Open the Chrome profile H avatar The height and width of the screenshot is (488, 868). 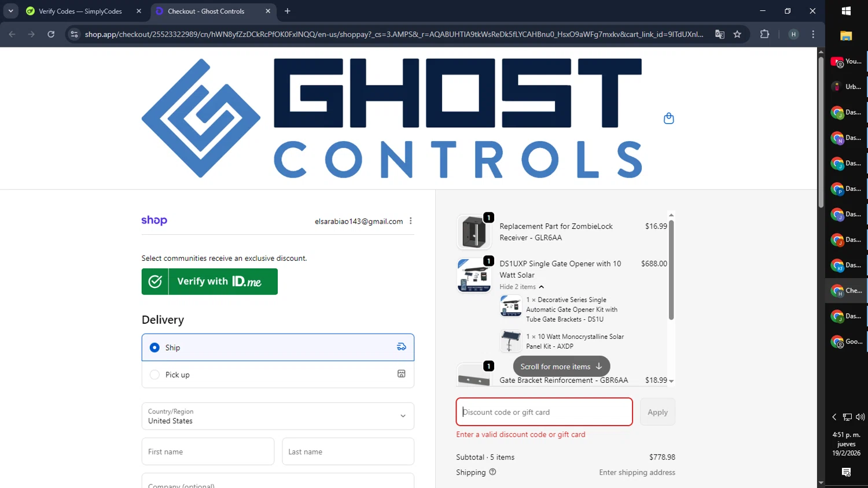point(793,34)
